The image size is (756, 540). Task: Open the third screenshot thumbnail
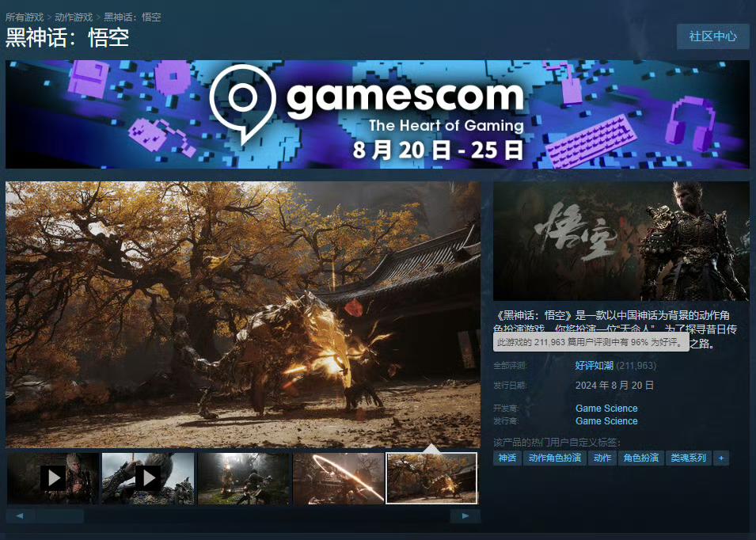pyautogui.click(x=245, y=477)
